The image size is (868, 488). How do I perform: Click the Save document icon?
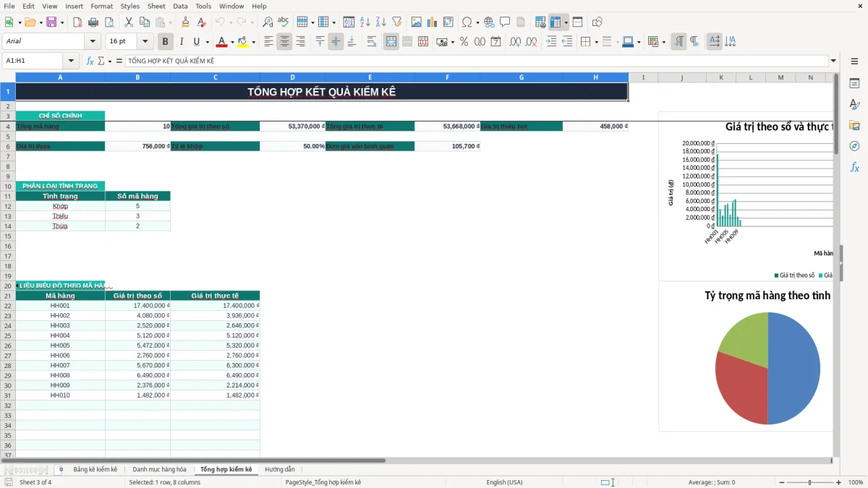coord(51,22)
